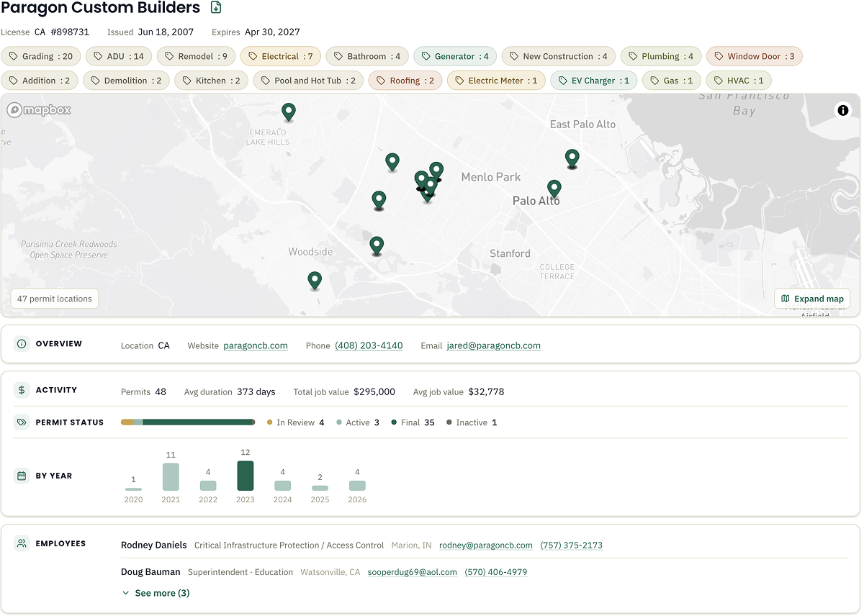Filter by the Plumbing : 4 tag
This screenshot has width=864, height=616.
(x=661, y=56)
